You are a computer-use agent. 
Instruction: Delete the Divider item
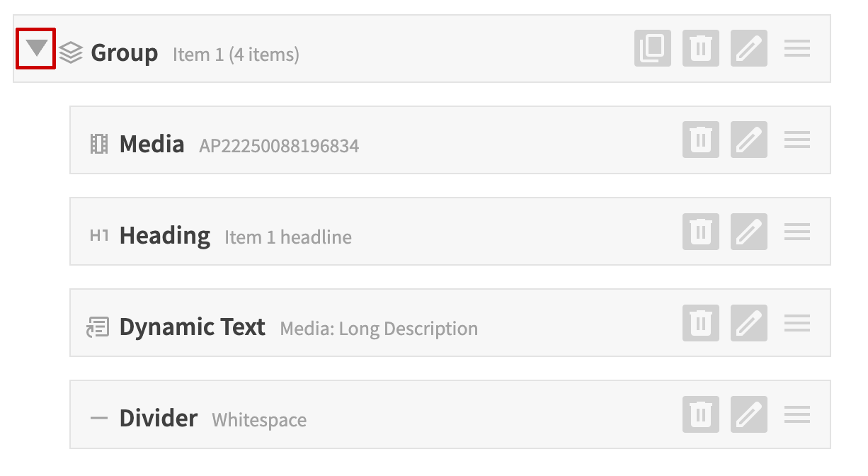click(x=701, y=414)
